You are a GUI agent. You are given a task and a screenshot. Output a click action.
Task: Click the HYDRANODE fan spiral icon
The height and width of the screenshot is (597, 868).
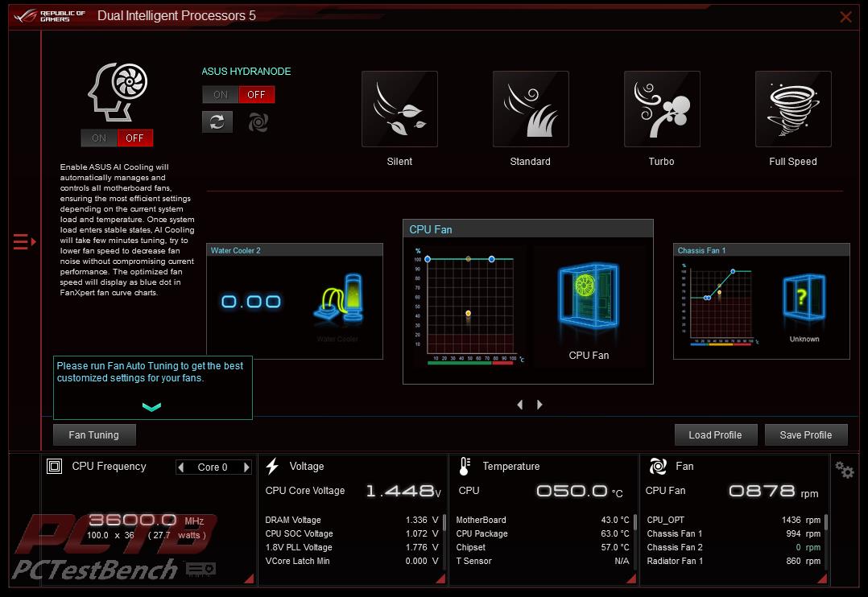[258, 121]
